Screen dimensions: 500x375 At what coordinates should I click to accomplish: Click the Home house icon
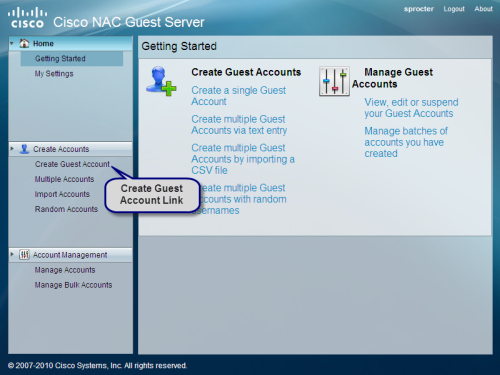point(24,43)
